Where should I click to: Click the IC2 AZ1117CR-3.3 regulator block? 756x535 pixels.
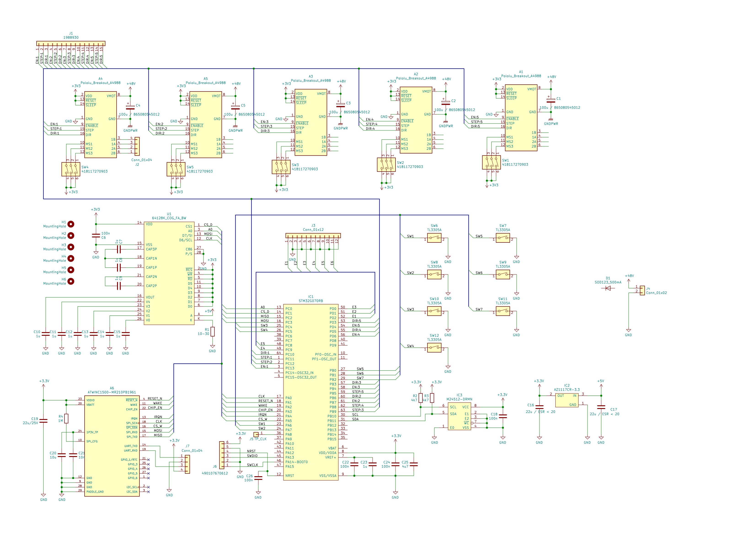(567, 400)
